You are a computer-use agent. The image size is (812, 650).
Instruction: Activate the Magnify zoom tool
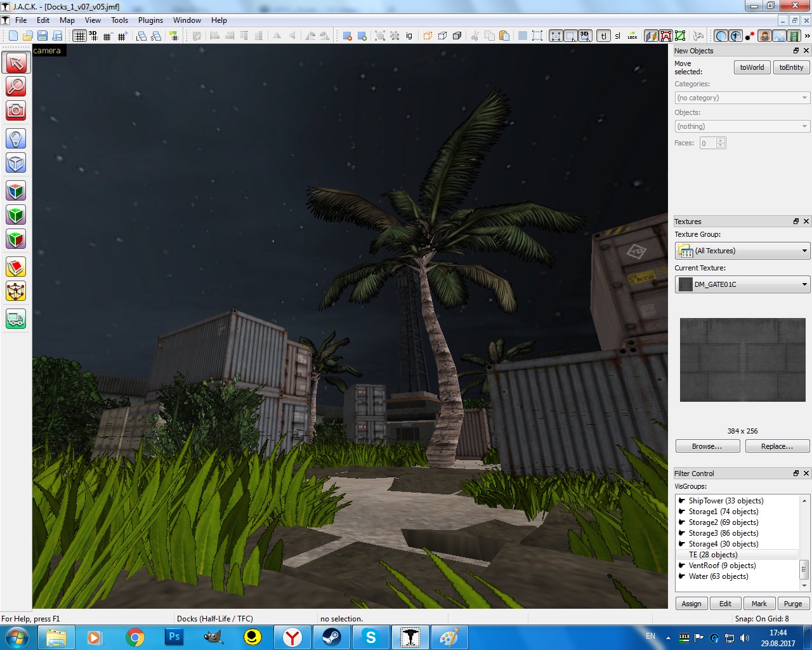[x=16, y=86]
